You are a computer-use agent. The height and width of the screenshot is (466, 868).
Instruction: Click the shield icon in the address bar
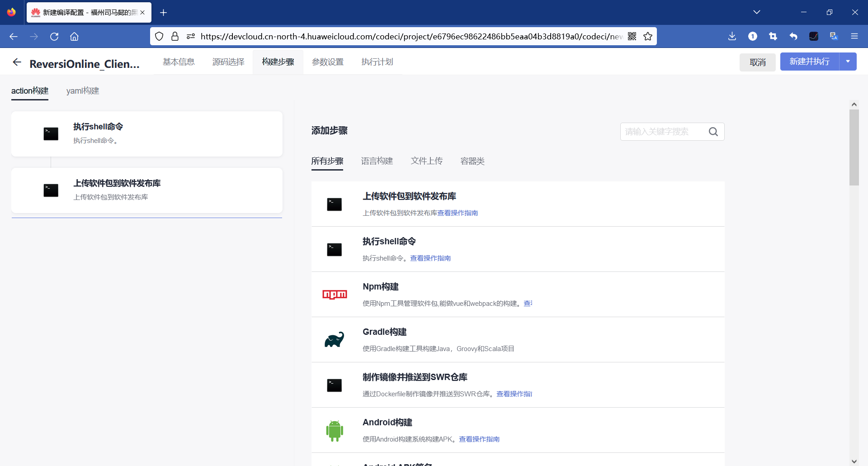click(159, 36)
